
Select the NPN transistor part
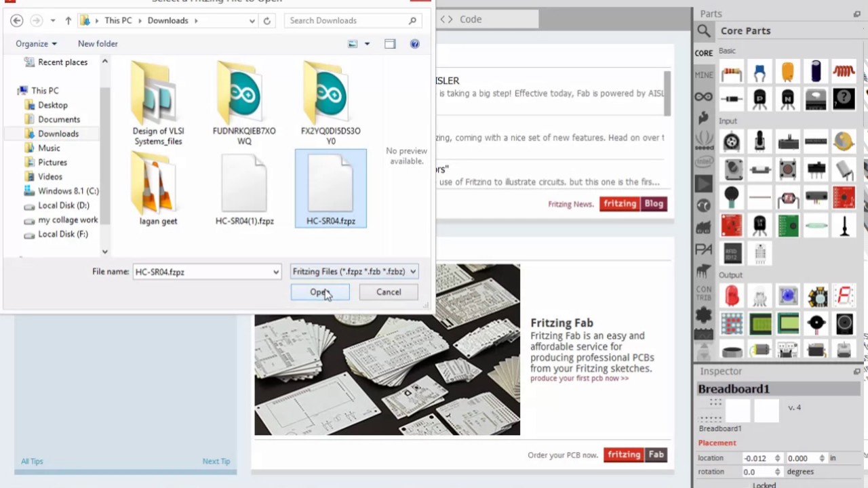point(787,99)
